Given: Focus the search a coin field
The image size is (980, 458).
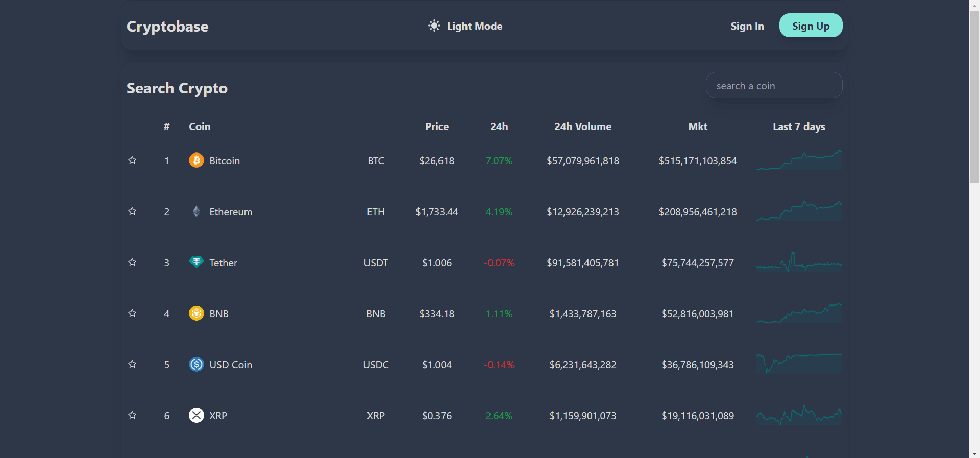Looking at the screenshot, I should [774, 85].
